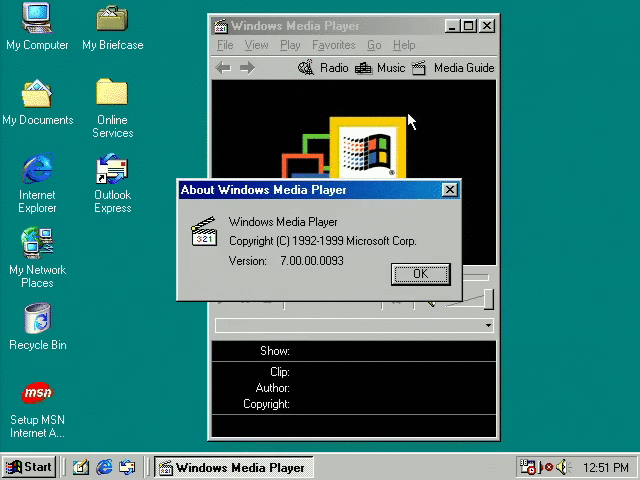Select My Network Places desktop icon
The height and width of the screenshot is (480, 640).
click(37, 257)
